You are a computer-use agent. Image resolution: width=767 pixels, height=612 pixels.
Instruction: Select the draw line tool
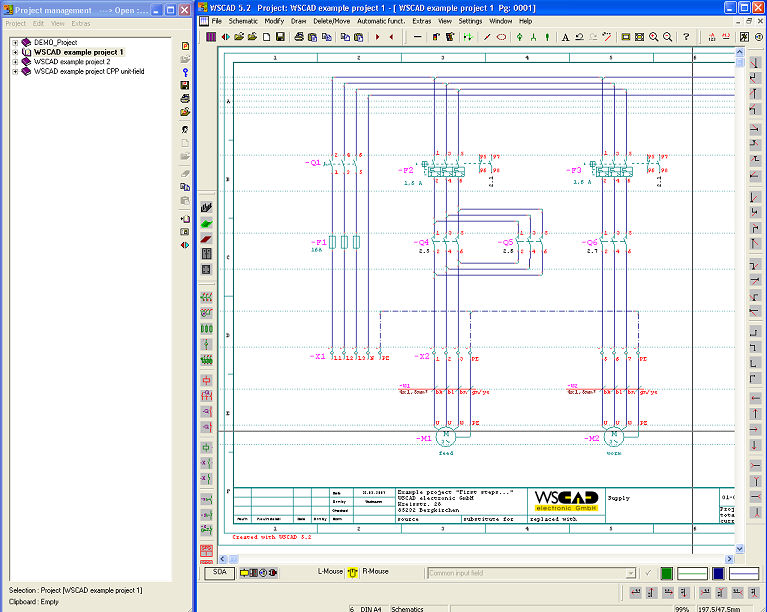pos(487,37)
